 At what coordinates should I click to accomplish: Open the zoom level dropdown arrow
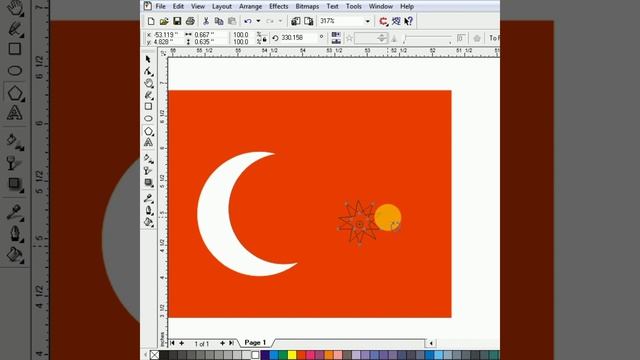tap(367, 21)
